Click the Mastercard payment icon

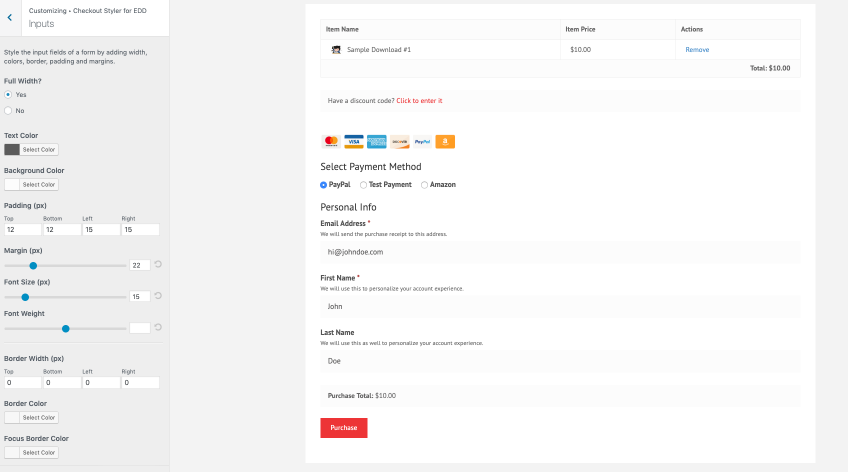(331, 142)
